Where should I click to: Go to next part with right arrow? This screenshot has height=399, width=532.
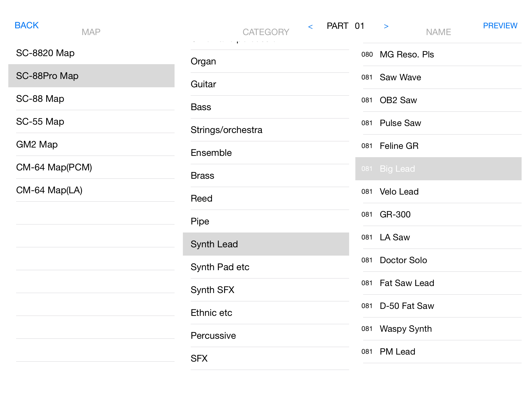click(386, 26)
